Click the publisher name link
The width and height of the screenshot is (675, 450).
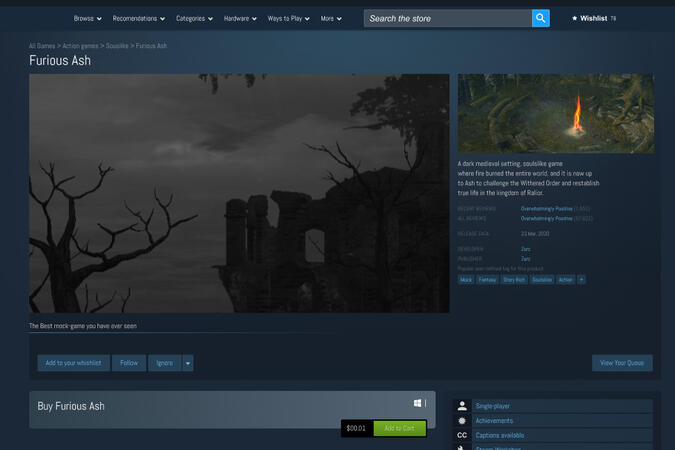pos(526,259)
